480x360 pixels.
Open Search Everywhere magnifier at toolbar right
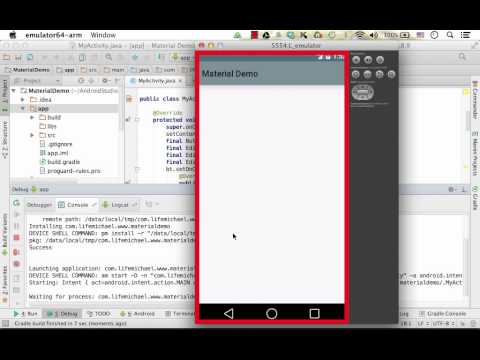tap(462, 57)
